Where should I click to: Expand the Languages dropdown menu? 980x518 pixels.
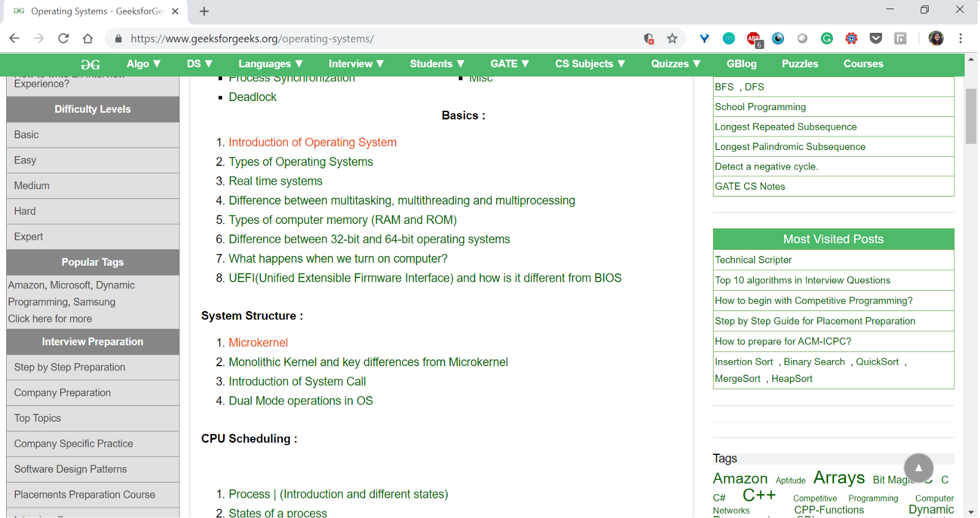[271, 64]
